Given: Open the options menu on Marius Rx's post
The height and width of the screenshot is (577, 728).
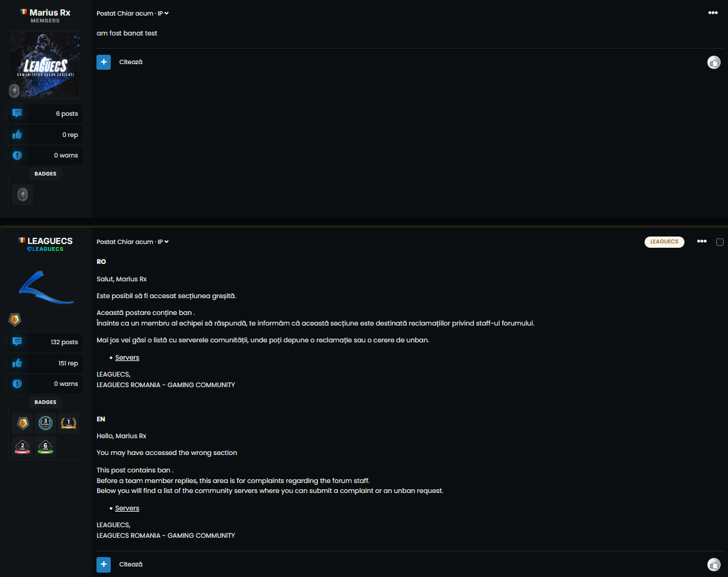Looking at the screenshot, I should pyautogui.click(x=712, y=13).
